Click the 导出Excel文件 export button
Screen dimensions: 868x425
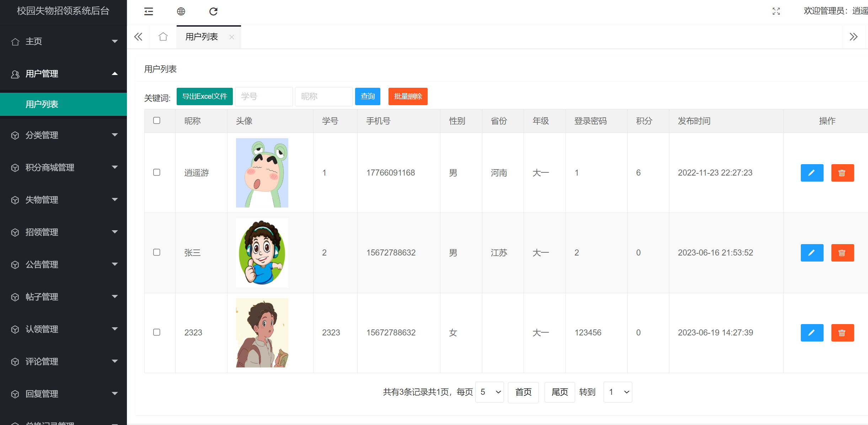pos(204,96)
